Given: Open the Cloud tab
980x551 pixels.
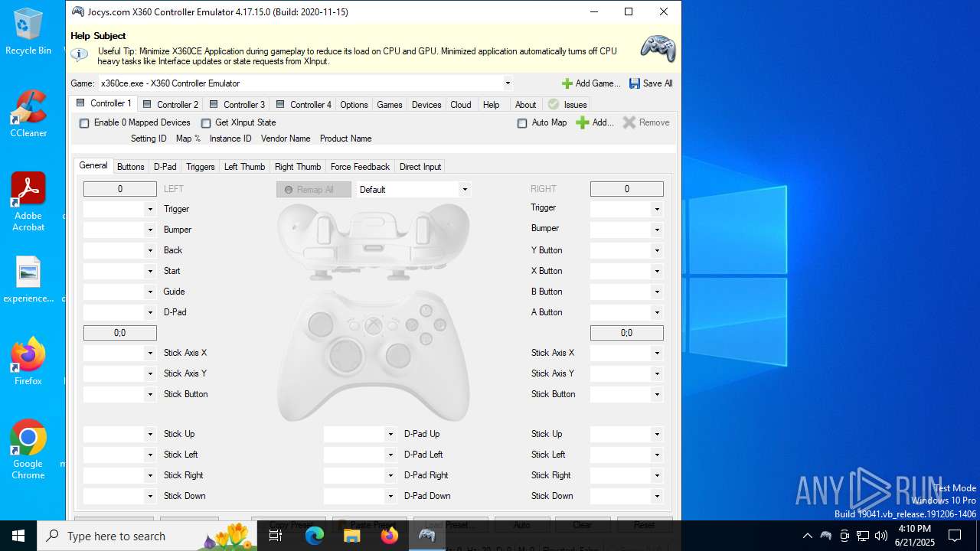Looking at the screenshot, I should (x=461, y=105).
